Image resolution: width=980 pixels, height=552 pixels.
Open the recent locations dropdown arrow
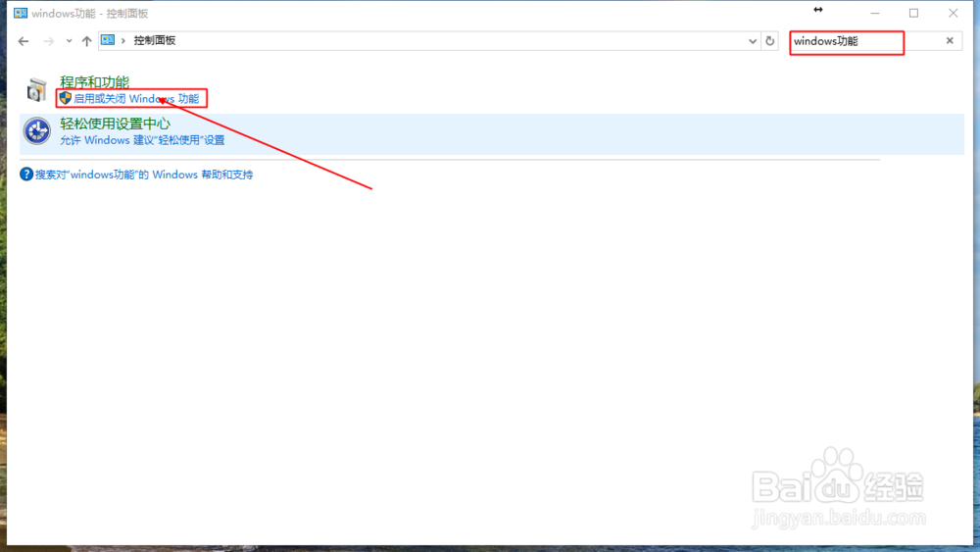(69, 41)
